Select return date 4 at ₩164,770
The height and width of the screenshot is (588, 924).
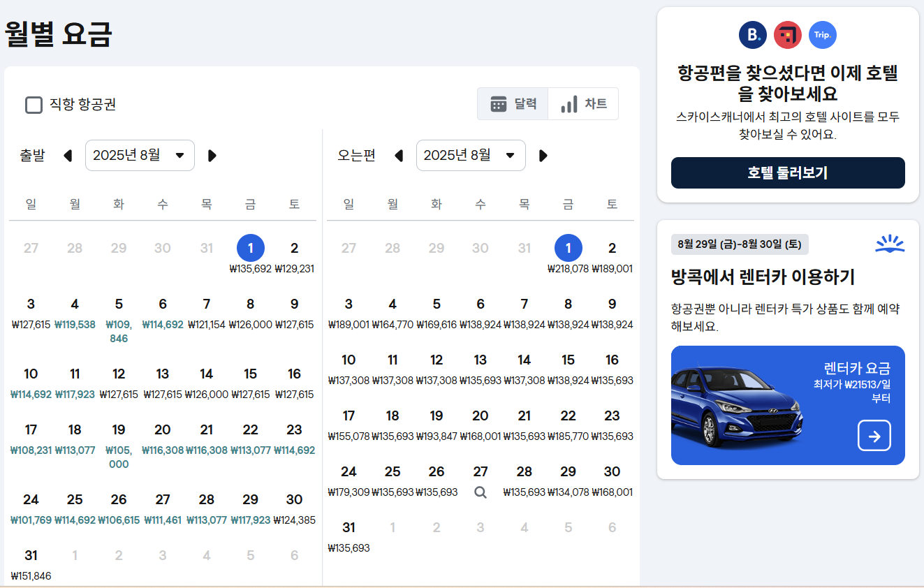(393, 314)
